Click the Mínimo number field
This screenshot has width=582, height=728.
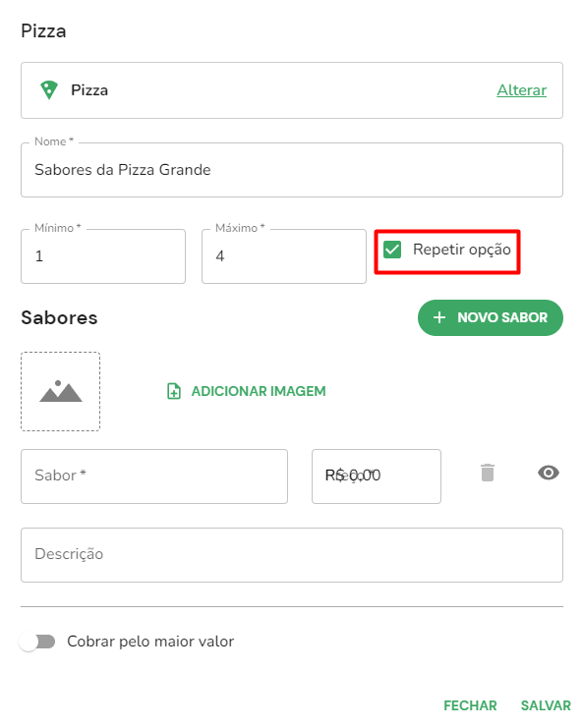103,256
